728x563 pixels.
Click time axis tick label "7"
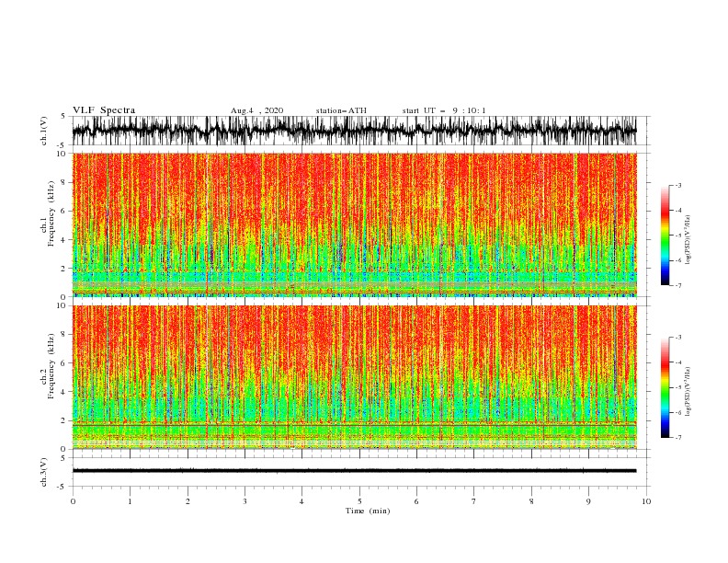point(474,501)
